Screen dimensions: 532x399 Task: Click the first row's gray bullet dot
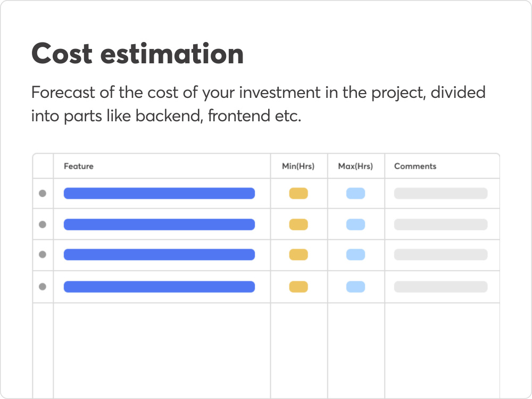click(43, 194)
